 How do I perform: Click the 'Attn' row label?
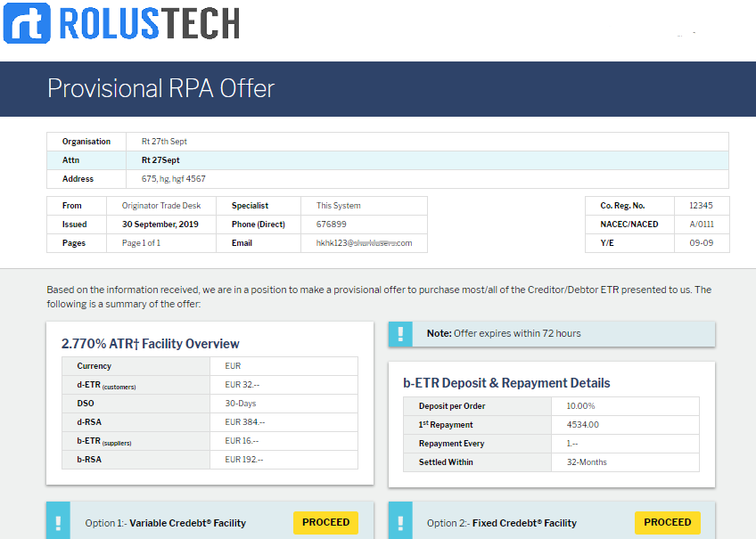(71, 160)
